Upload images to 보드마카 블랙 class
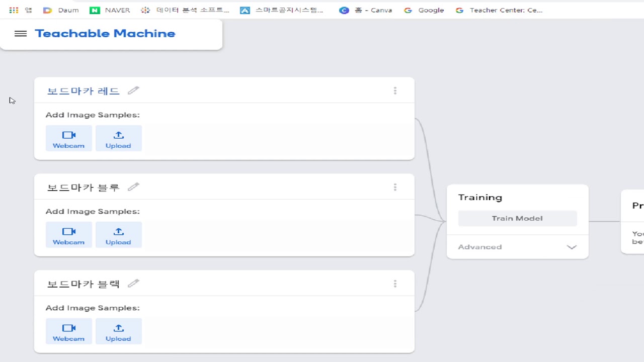The width and height of the screenshot is (644, 362). point(118,331)
